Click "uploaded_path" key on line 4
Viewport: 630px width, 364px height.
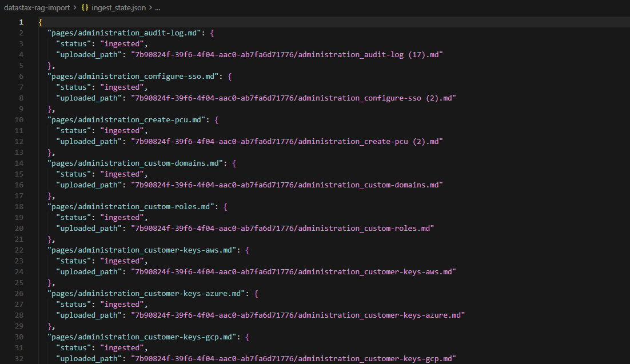[89, 55]
